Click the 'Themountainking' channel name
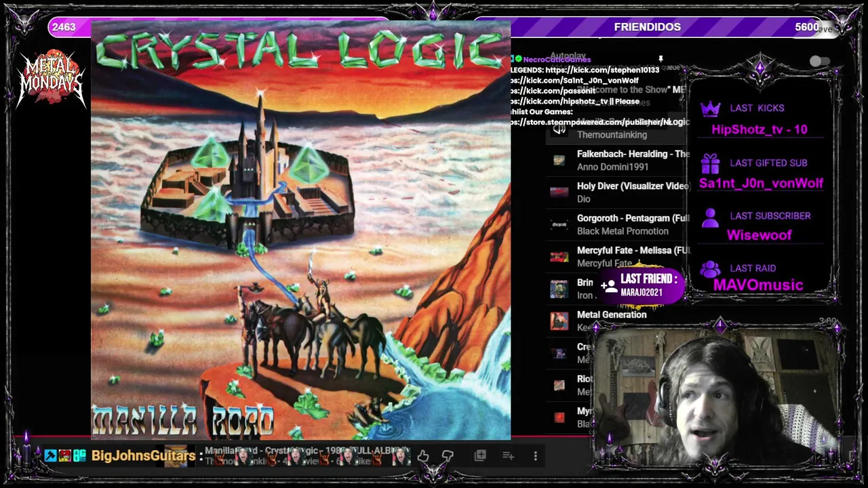 [x=612, y=135]
